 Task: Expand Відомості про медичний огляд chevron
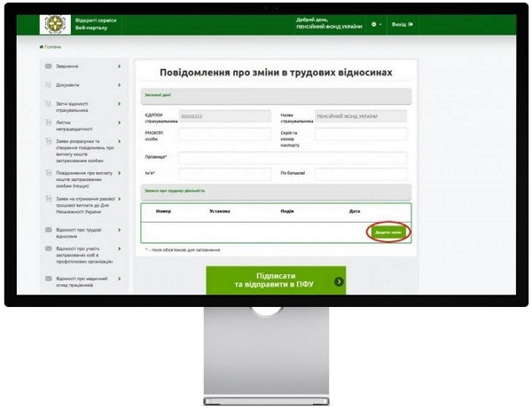[x=119, y=279]
